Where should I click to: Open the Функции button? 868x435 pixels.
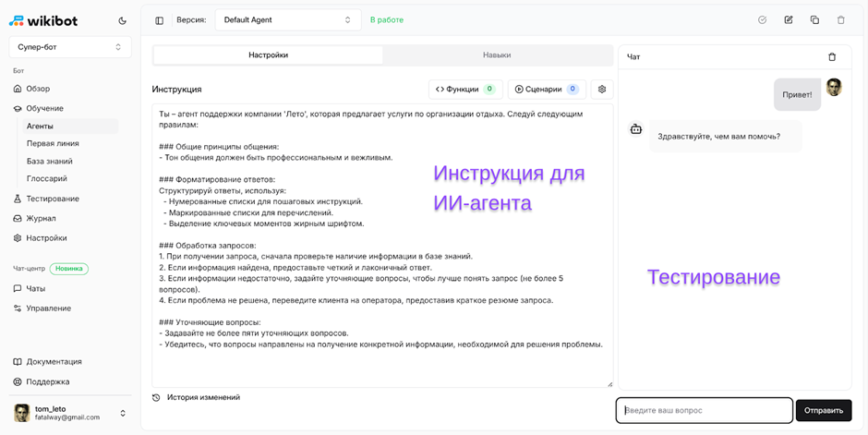tap(465, 89)
